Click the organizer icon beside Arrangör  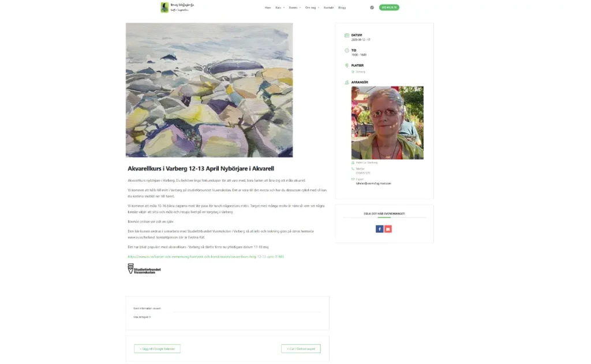point(347,82)
